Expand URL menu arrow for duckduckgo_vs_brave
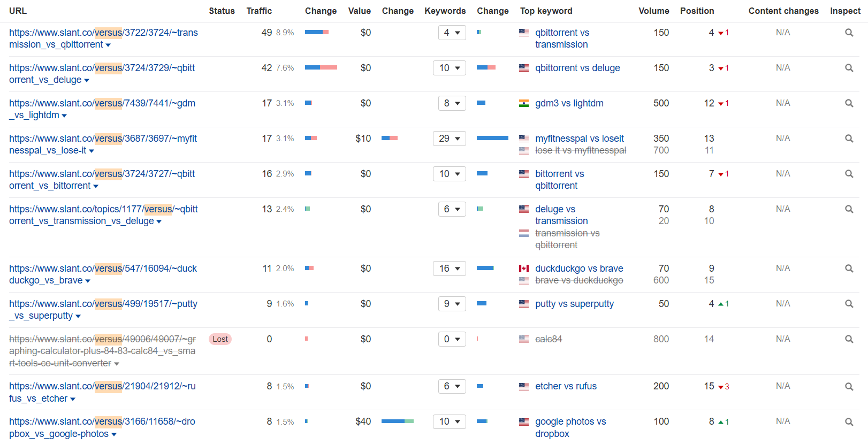868x445 pixels. point(88,281)
